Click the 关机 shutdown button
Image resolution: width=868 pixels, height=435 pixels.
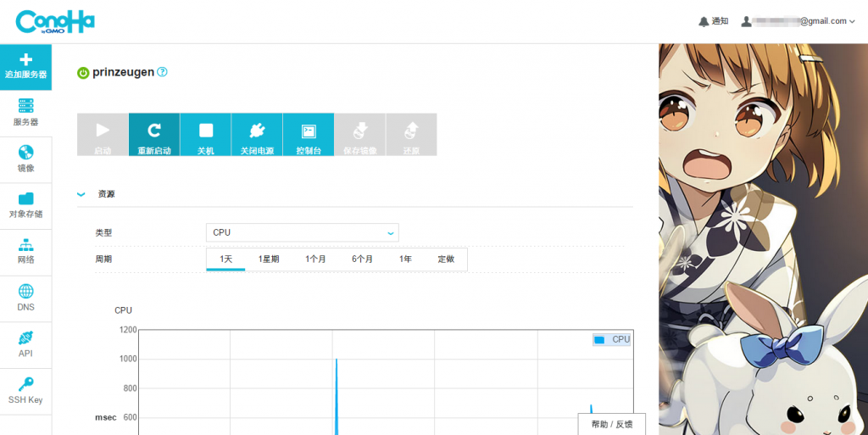[x=205, y=135]
